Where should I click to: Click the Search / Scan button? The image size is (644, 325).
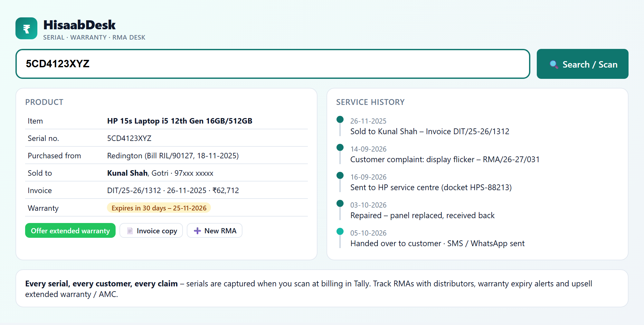tap(582, 64)
